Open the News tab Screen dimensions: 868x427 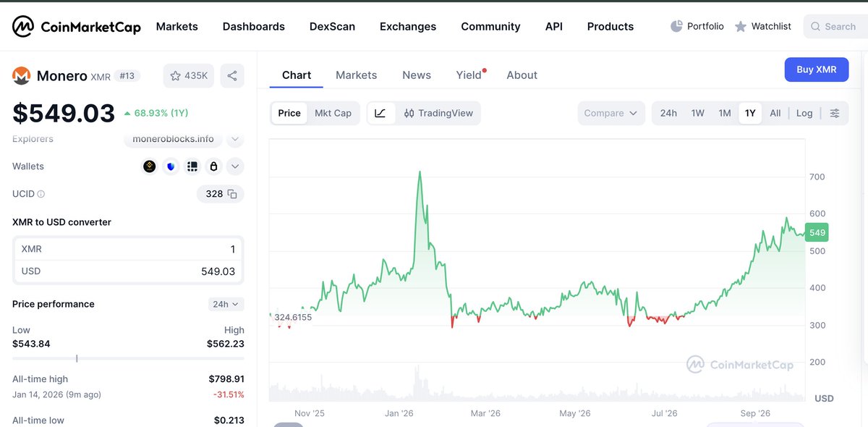417,75
